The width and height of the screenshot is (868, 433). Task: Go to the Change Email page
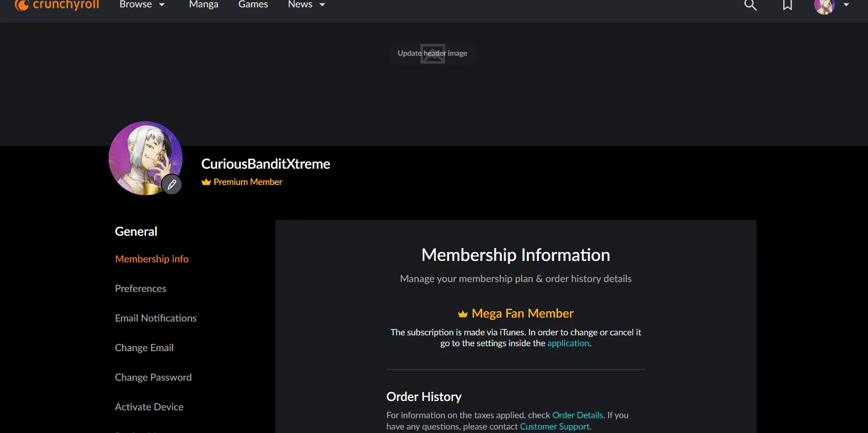coord(144,348)
